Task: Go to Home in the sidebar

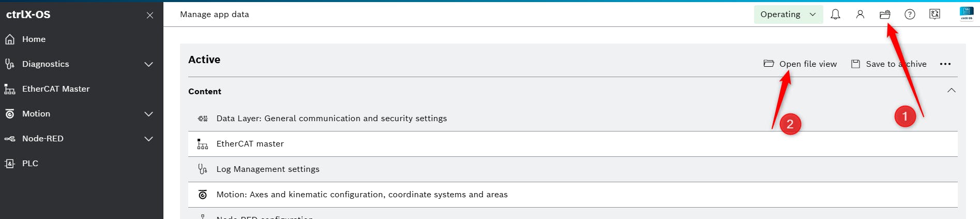Action: click(x=34, y=39)
